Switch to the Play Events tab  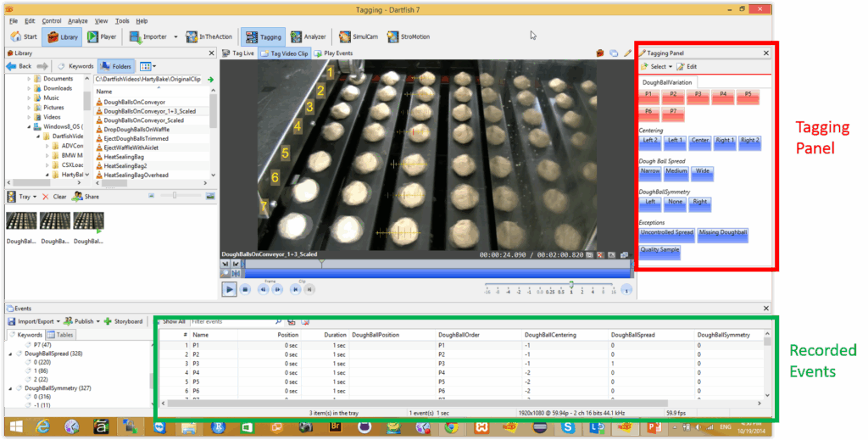coord(333,53)
